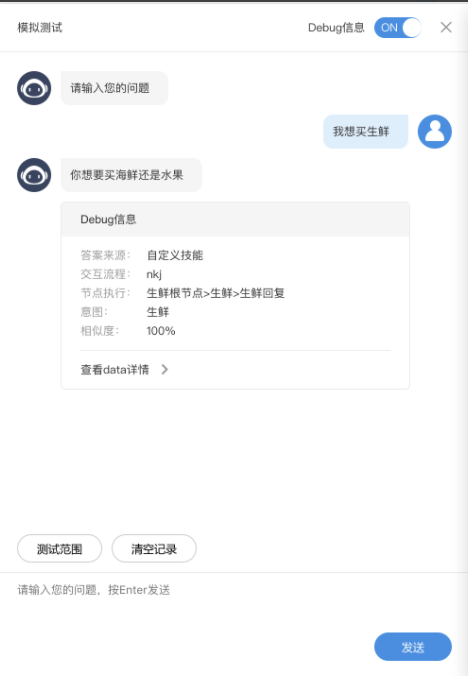Open the 查看data详情 link
This screenshot has height=676, width=468.
[115, 369]
